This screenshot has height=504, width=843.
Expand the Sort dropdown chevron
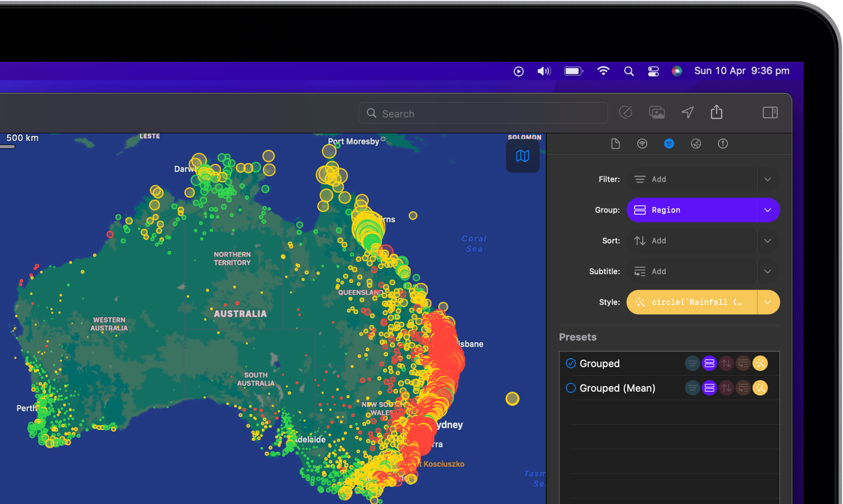click(768, 241)
